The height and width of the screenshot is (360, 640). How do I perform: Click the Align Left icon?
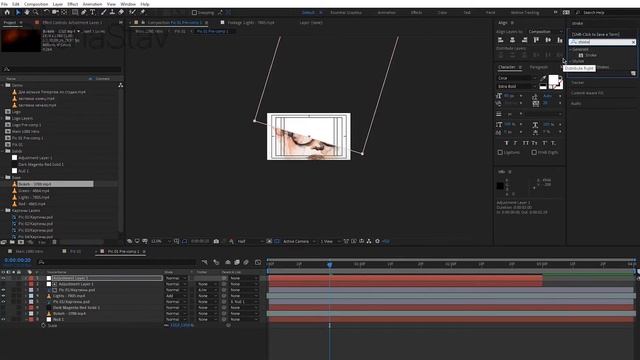(500, 40)
